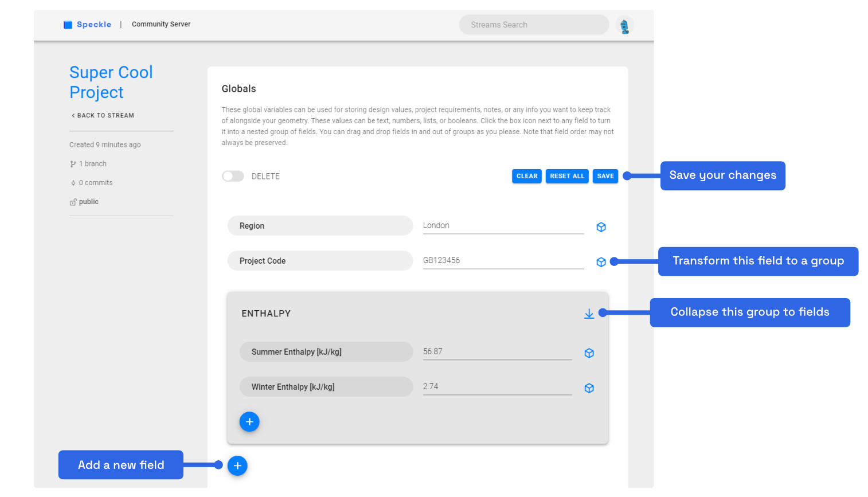Click Created 9 minutes ago text
The height and width of the screenshot is (497, 868).
pyautogui.click(x=105, y=145)
